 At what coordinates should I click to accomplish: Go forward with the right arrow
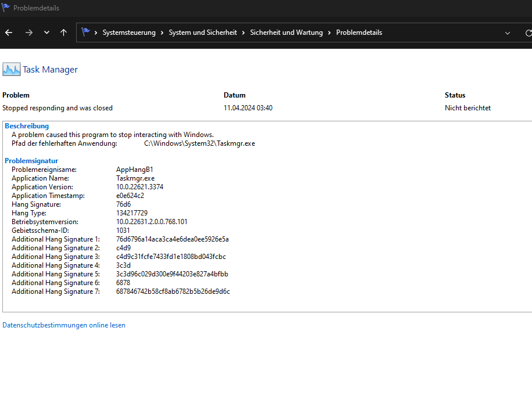pos(29,33)
